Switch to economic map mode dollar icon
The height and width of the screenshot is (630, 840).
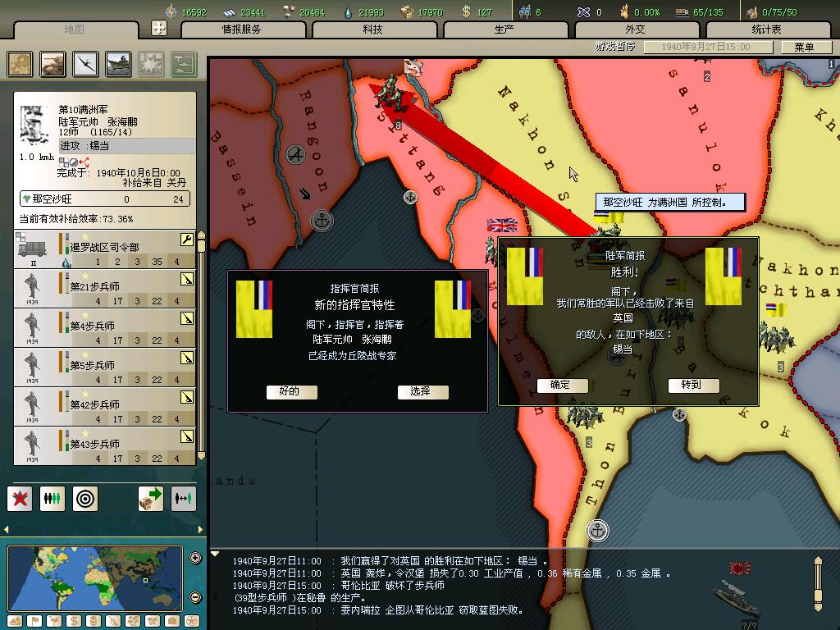[74, 622]
